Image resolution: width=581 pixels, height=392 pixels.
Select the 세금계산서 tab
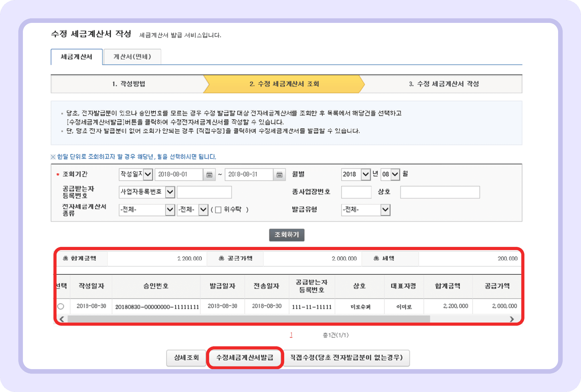coord(76,57)
